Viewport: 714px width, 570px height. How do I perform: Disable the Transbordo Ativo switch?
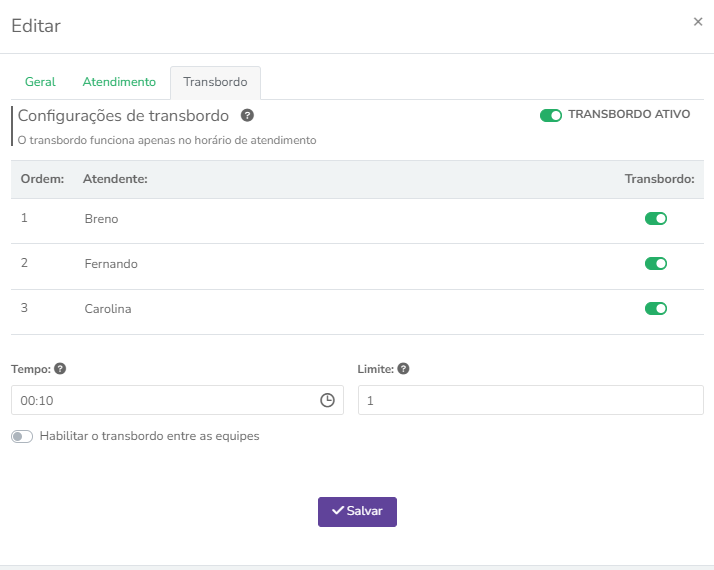550,115
